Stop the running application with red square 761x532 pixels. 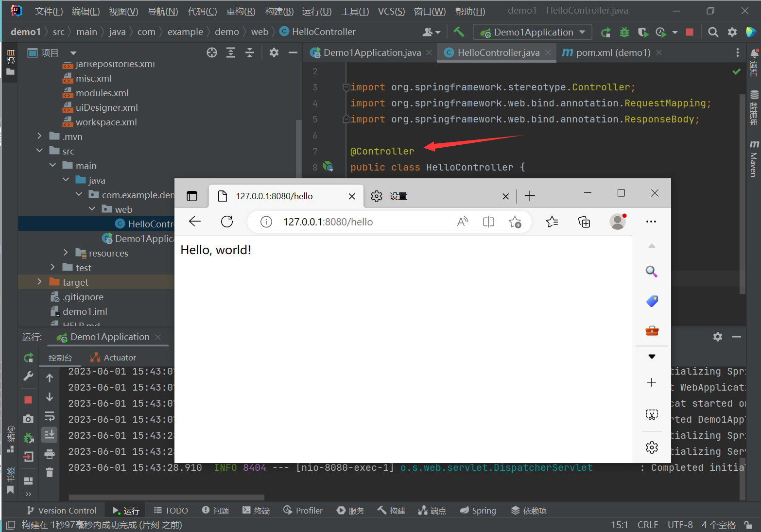pyautogui.click(x=689, y=32)
